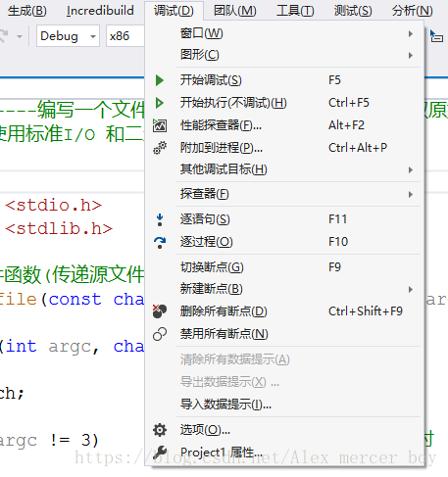Screen dimensions: 448x477
Task: Click the Ctrl+Shift+F9 shortcut label
Action: click(x=366, y=311)
